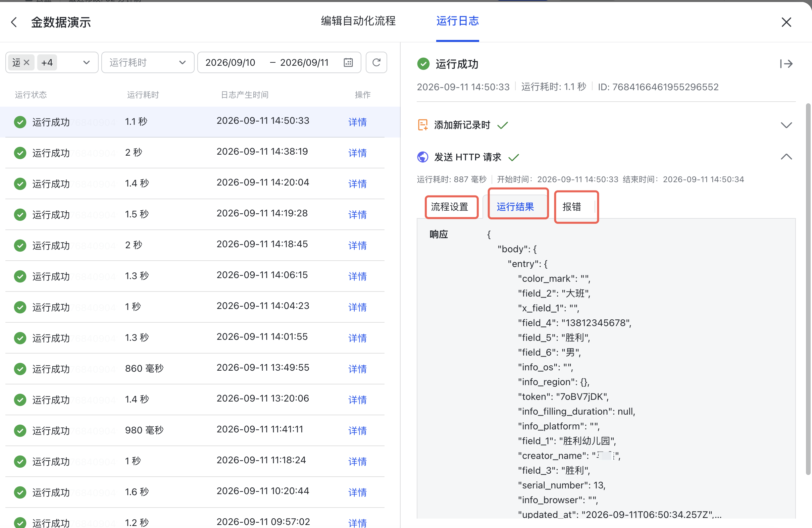
Task: Click the refresh logs icon button
Action: pyautogui.click(x=376, y=62)
